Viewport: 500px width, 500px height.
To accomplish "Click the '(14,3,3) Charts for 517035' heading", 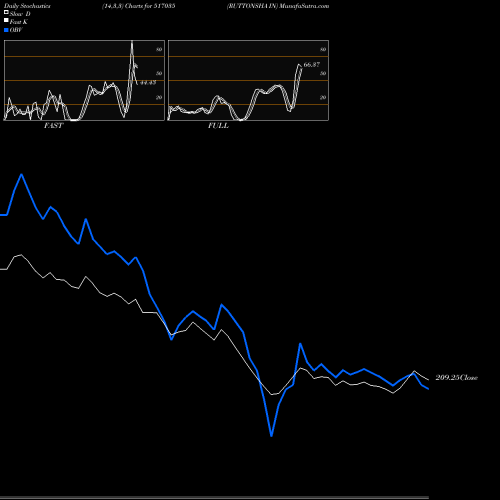I will tap(139, 6).
